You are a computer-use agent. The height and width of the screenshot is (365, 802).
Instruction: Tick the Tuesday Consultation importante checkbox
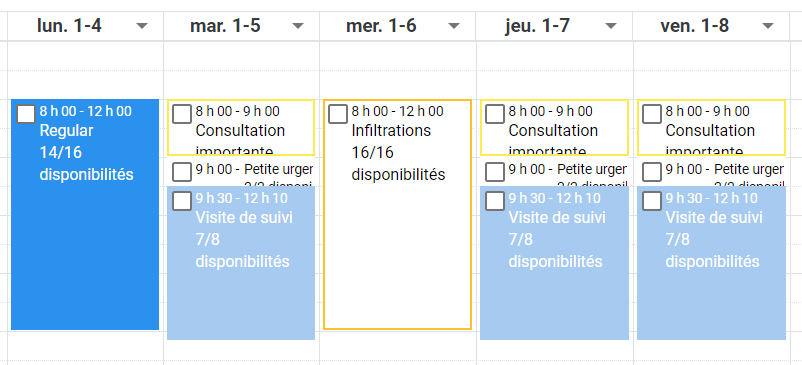point(182,114)
